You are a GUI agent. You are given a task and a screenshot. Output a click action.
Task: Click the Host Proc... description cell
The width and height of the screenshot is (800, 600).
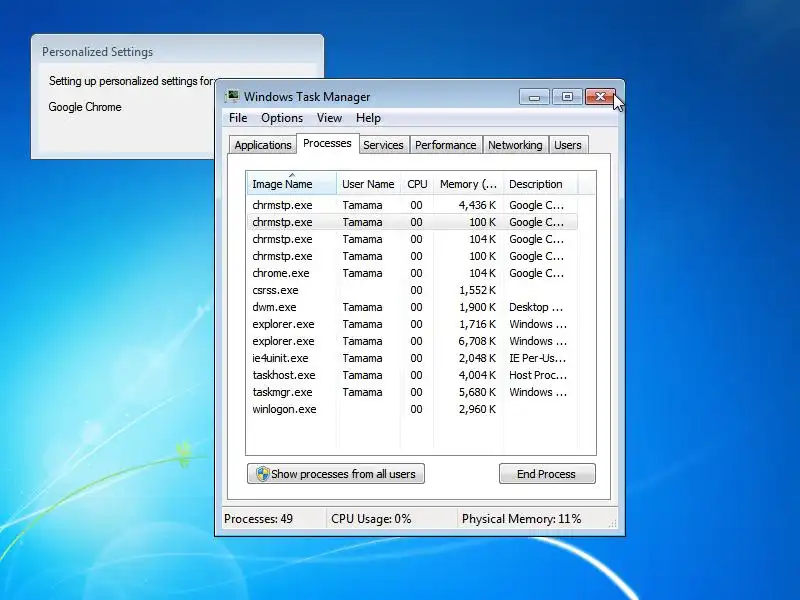pos(538,375)
